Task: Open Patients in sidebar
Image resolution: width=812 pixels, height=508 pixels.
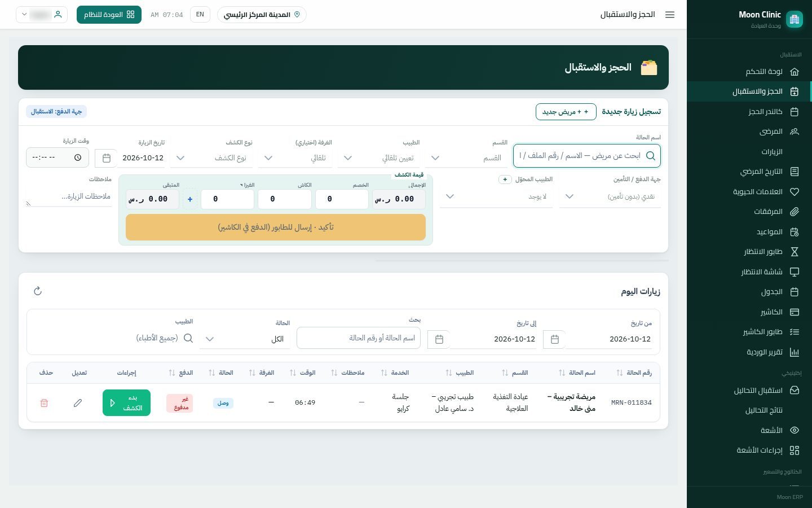Action: click(x=749, y=132)
